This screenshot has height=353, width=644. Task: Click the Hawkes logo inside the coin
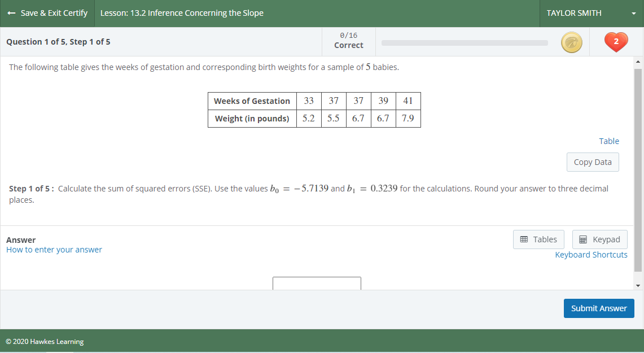pos(571,42)
